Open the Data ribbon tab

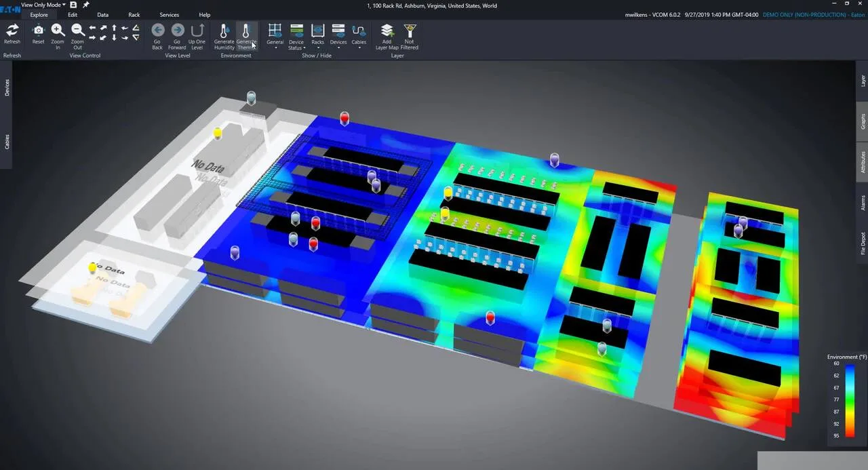coord(102,15)
